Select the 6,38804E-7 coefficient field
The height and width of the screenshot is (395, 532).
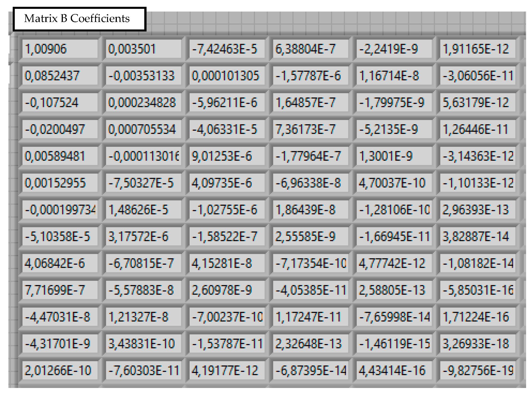pyautogui.click(x=310, y=49)
